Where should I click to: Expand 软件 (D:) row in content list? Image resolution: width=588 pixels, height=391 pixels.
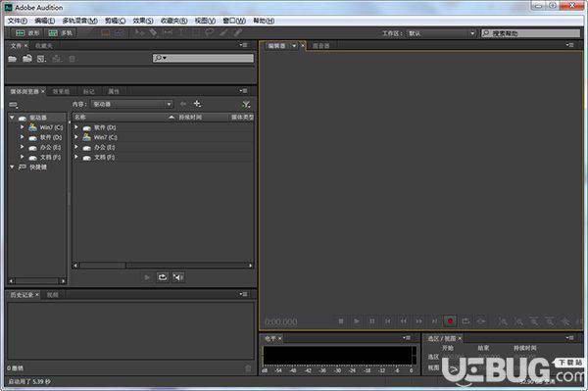76,127
